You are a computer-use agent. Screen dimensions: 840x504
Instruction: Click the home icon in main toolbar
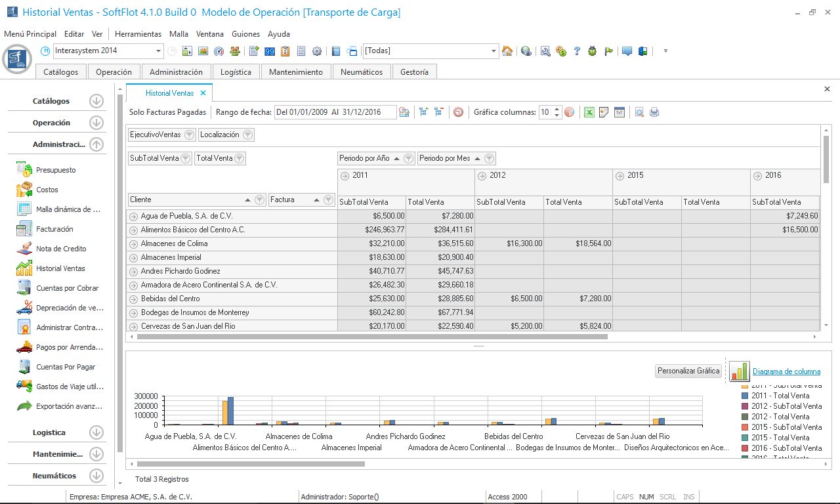507,51
